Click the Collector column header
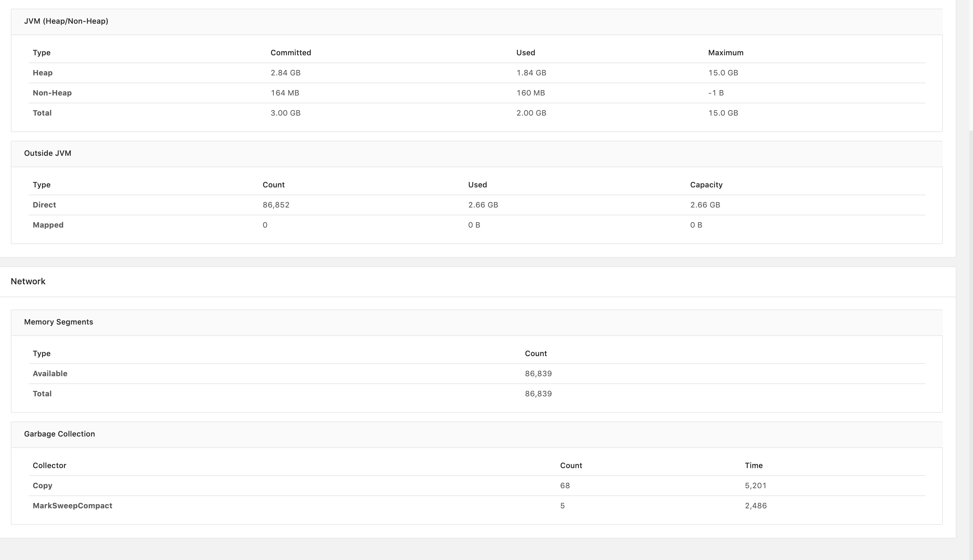The height and width of the screenshot is (560, 973). (49, 465)
